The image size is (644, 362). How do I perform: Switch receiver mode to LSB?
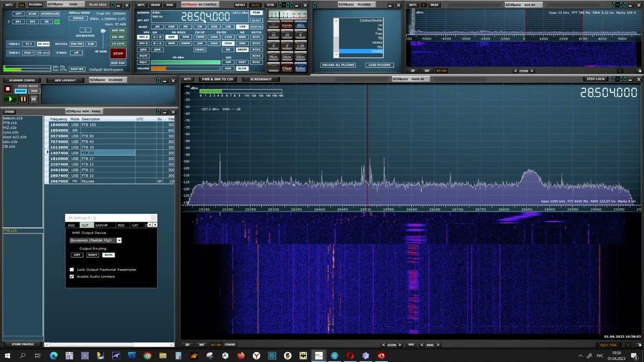228,27
